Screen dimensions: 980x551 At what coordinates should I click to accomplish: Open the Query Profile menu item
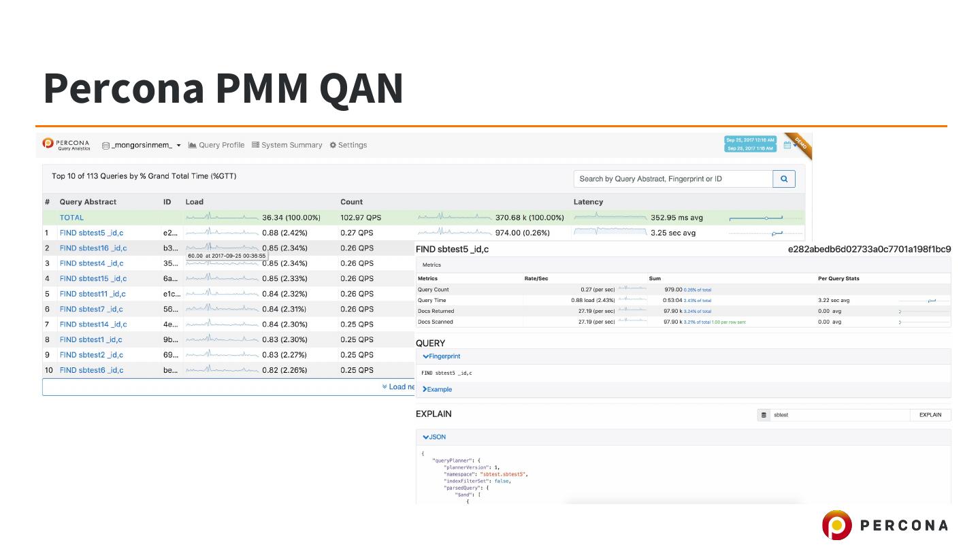tap(216, 145)
